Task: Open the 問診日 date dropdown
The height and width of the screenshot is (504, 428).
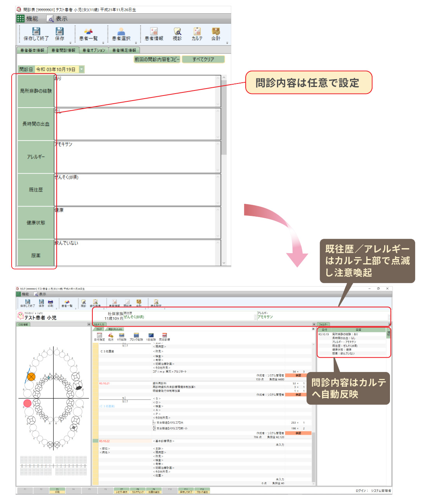Action: 81,69
